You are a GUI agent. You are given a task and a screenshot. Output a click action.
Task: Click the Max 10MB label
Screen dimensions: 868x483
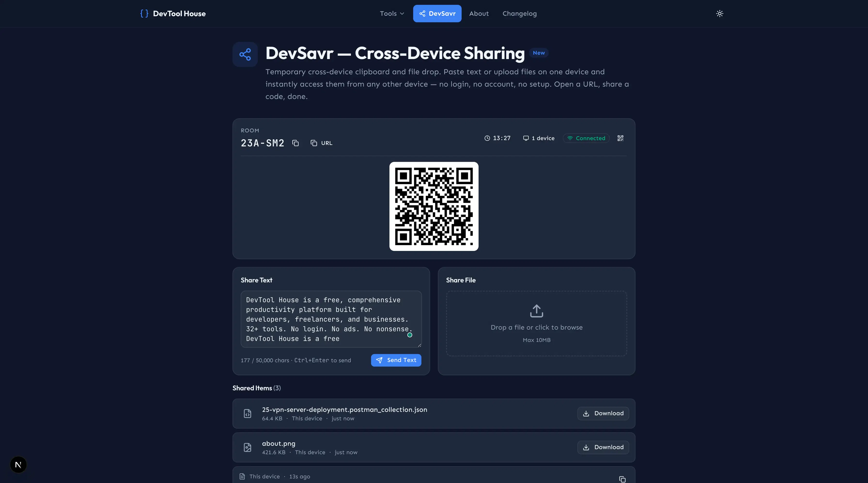click(536, 340)
